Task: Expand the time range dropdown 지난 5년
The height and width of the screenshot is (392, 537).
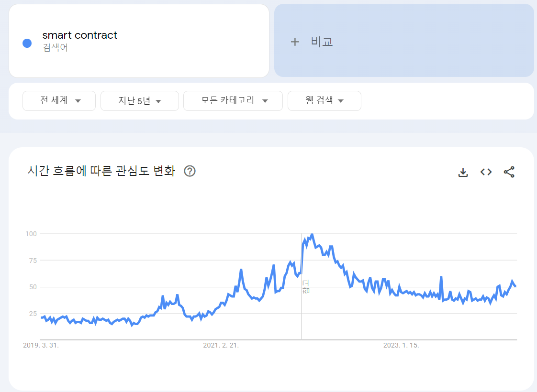Action: [x=139, y=100]
